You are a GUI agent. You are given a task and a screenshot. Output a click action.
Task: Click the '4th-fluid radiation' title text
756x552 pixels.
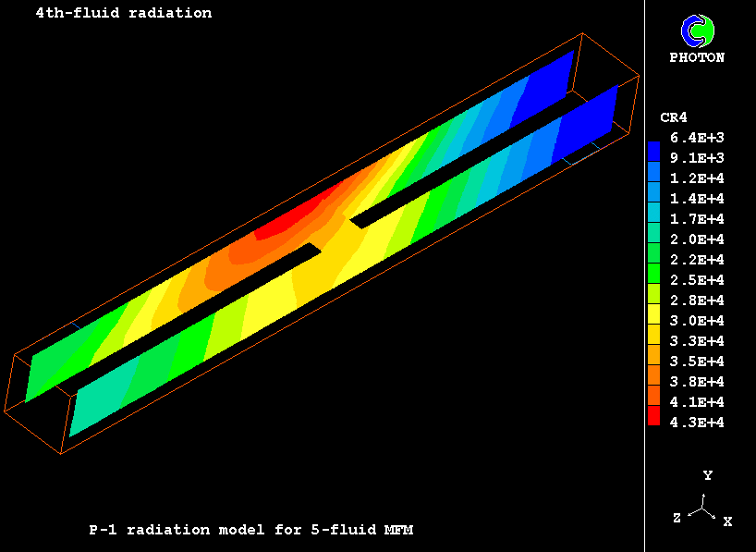(123, 13)
